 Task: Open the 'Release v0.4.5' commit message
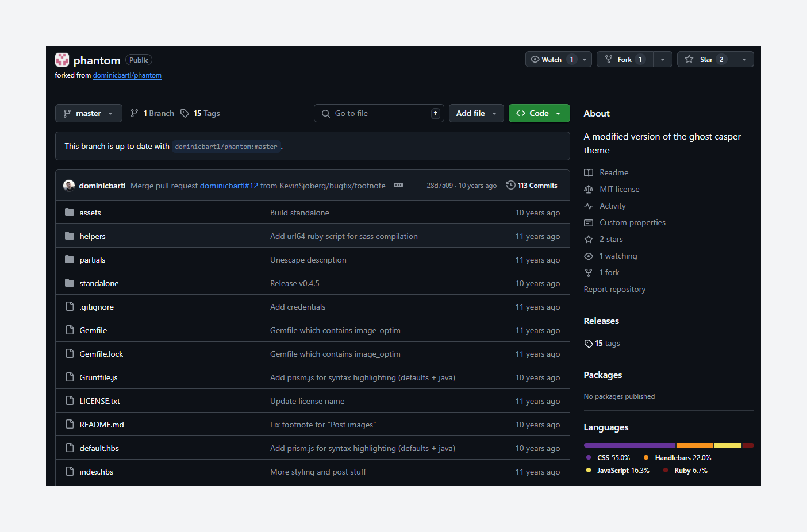[x=295, y=283]
